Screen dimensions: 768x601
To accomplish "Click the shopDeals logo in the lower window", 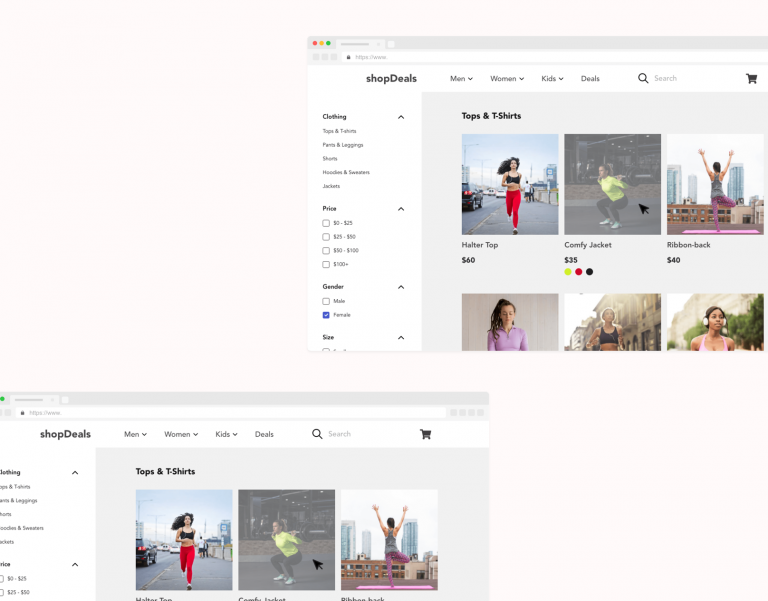I will pos(65,434).
